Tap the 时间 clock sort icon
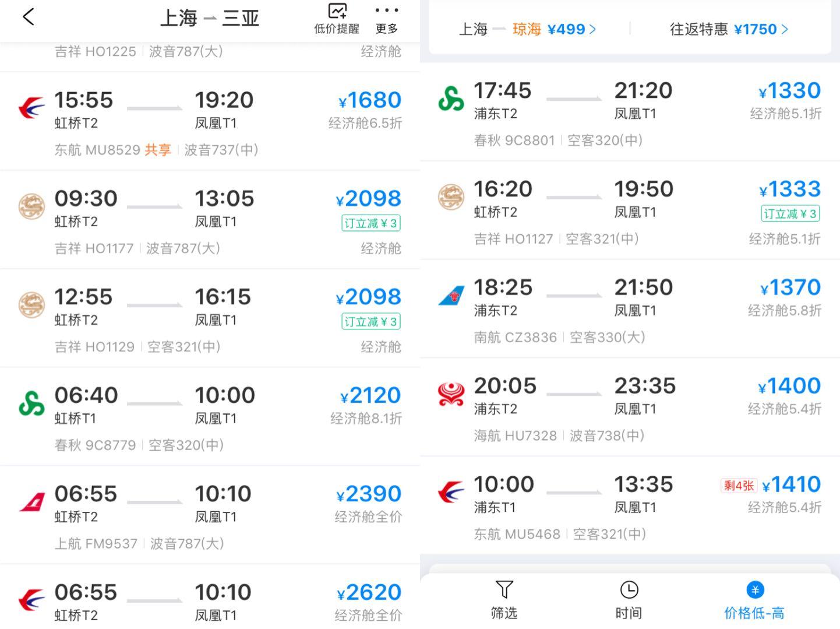 (x=629, y=590)
